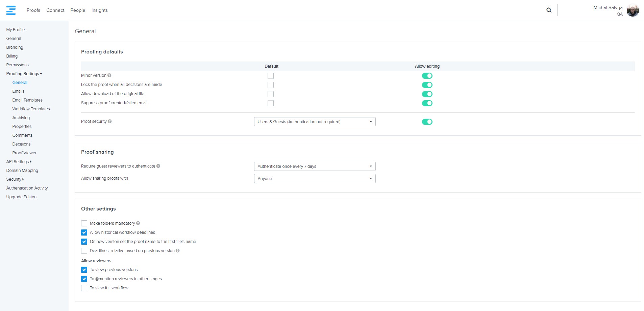This screenshot has height=311, width=644.
Task: Click help icon next to Minor version
Action: pos(109,75)
